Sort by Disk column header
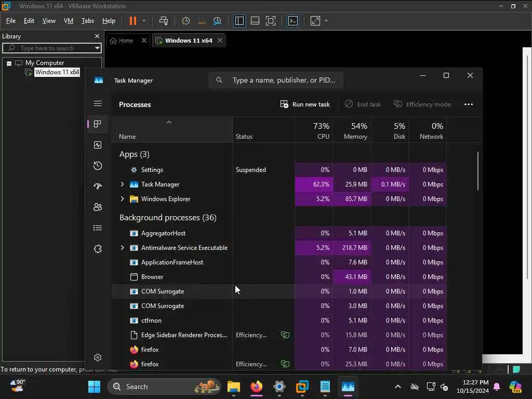Screen dimensions: 532x399 pyautogui.click(x=390, y=130)
